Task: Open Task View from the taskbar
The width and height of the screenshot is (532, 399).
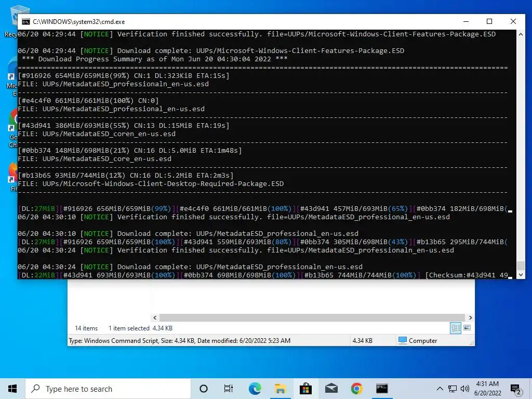Action: point(229,389)
